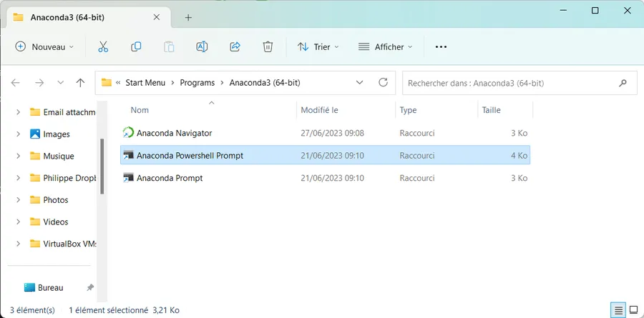The width and height of the screenshot is (644, 318).
Task: Sort by the Modifié le column
Action: tap(320, 110)
